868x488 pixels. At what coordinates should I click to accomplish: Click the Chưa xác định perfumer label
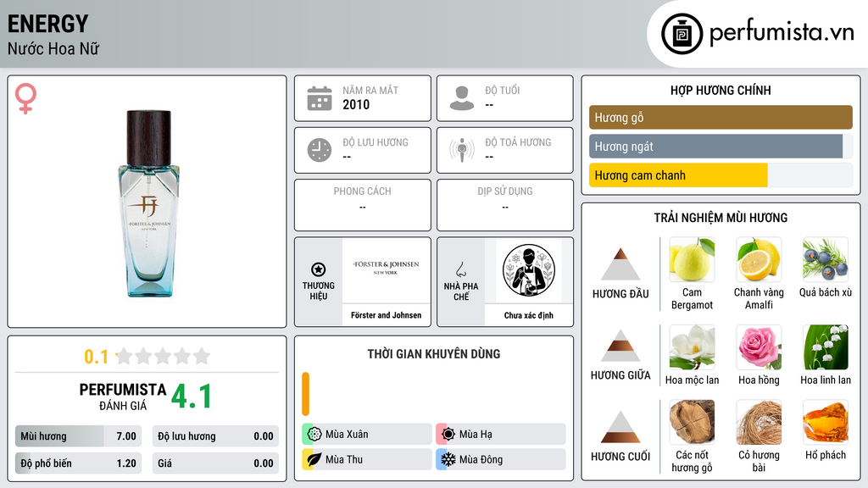pos(529,315)
